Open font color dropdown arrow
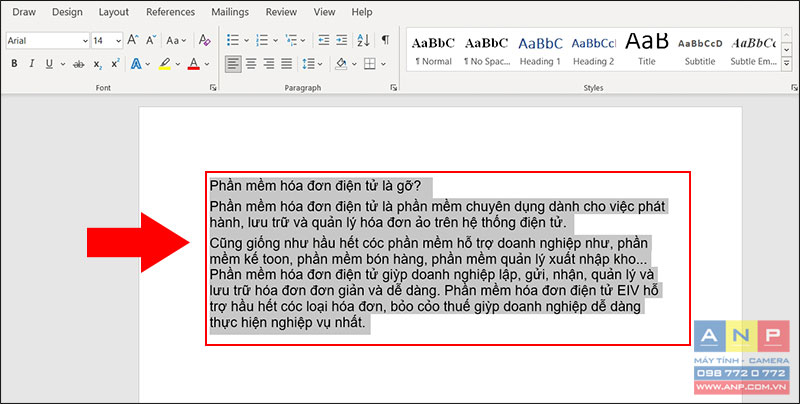This screenshot has height=404, width=800. tap(207, 64)
